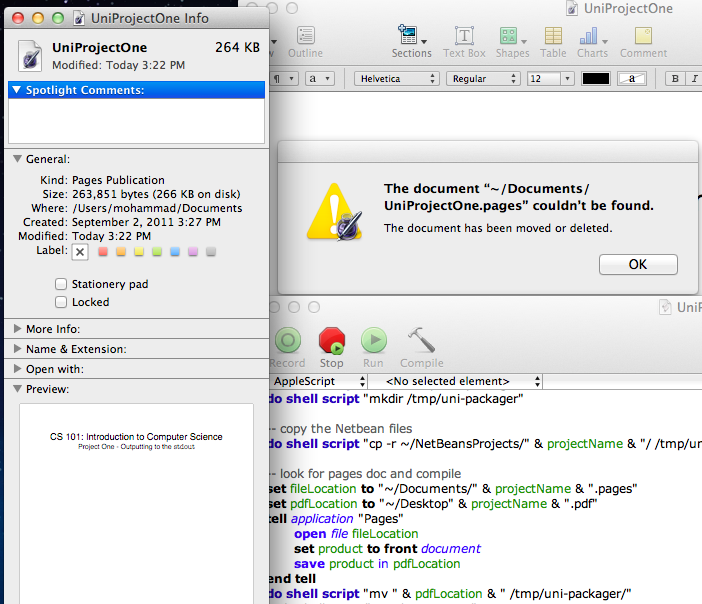This screenshot has width=702, height=604.
Task: Select the yellow label color
Action: (x=139, y=251)
